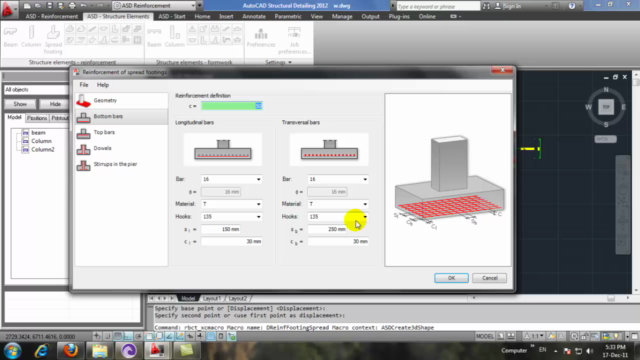Switch to the Annotate ribbon tab

[x=254, y=16]
